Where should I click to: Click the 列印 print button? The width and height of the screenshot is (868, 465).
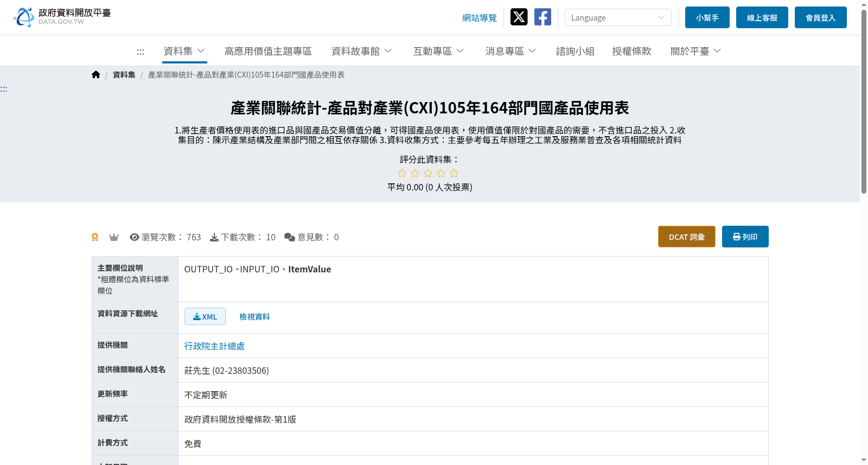(745, 237)
